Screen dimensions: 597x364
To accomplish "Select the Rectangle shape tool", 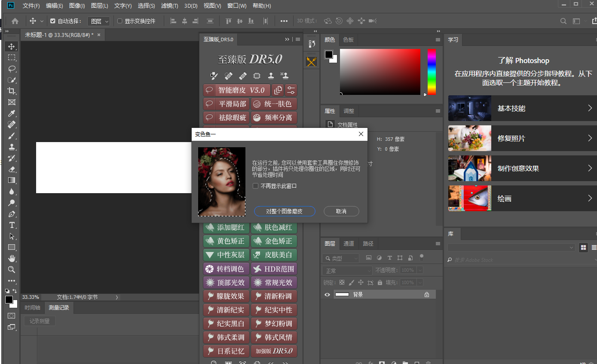I will [12, 247].
